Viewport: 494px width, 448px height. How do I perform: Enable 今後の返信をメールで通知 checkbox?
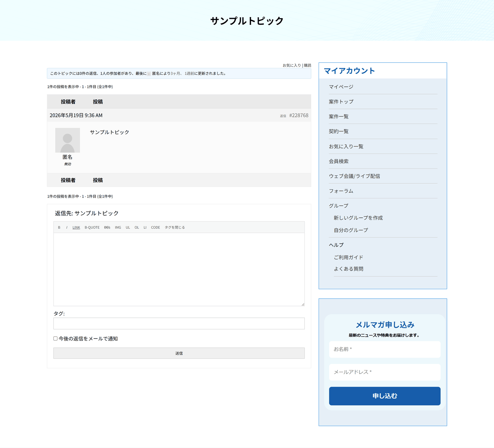[55, 338]
